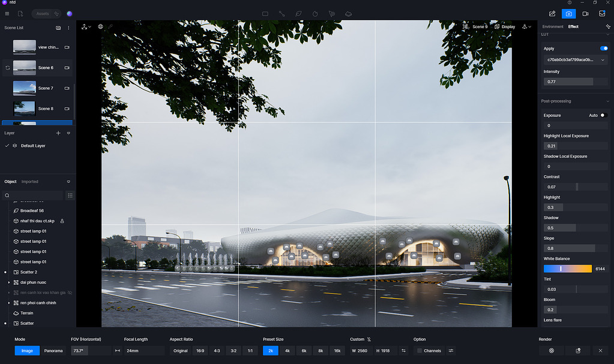Open the render output folder icon

coord(577,350)
